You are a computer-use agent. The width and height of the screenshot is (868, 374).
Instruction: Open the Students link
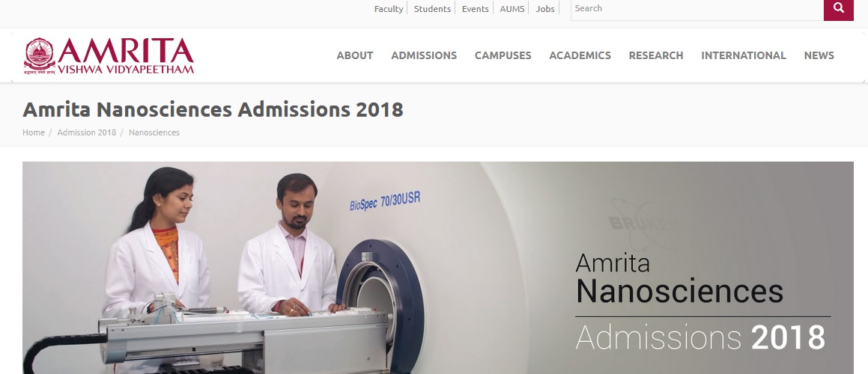[432, 9]
